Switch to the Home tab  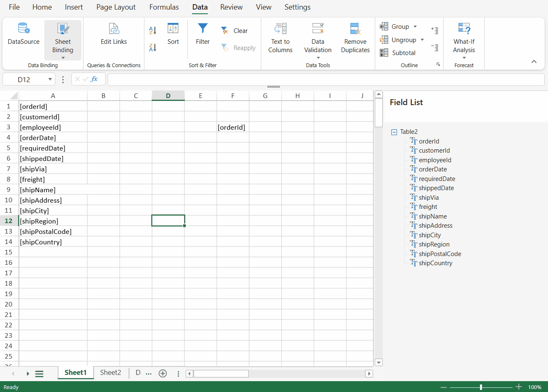[42, 7]
